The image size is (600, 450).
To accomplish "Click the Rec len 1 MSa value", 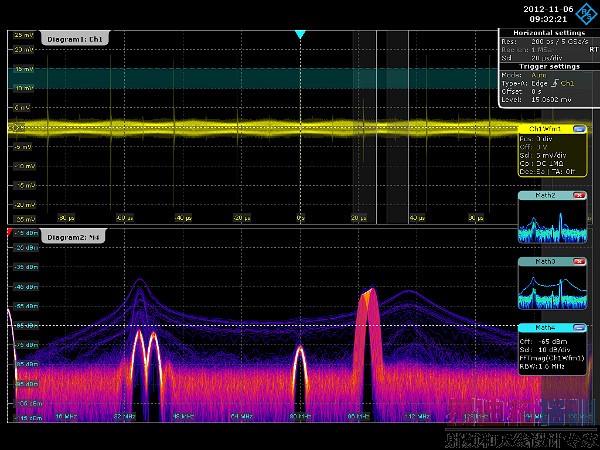I will point(541,50).
